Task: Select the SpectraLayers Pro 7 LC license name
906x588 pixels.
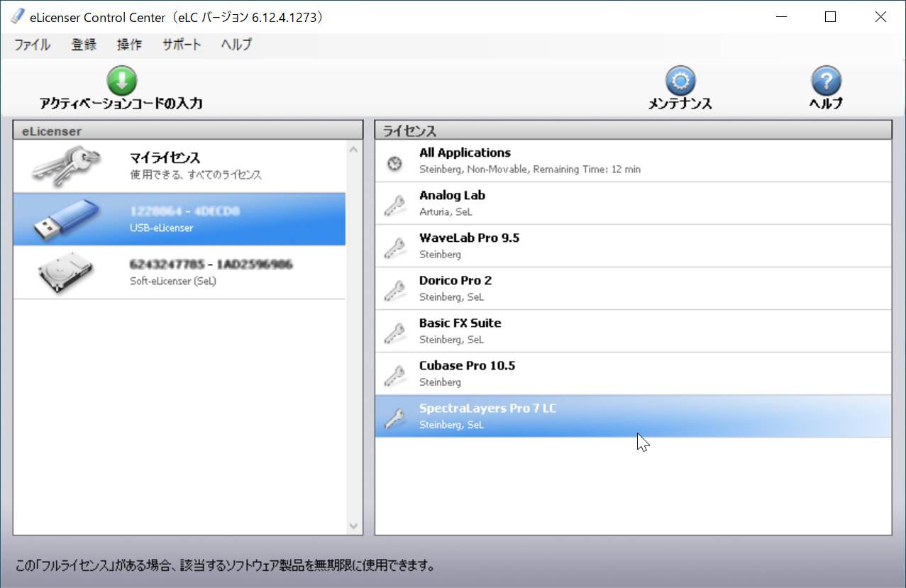Action: point(488,408)
